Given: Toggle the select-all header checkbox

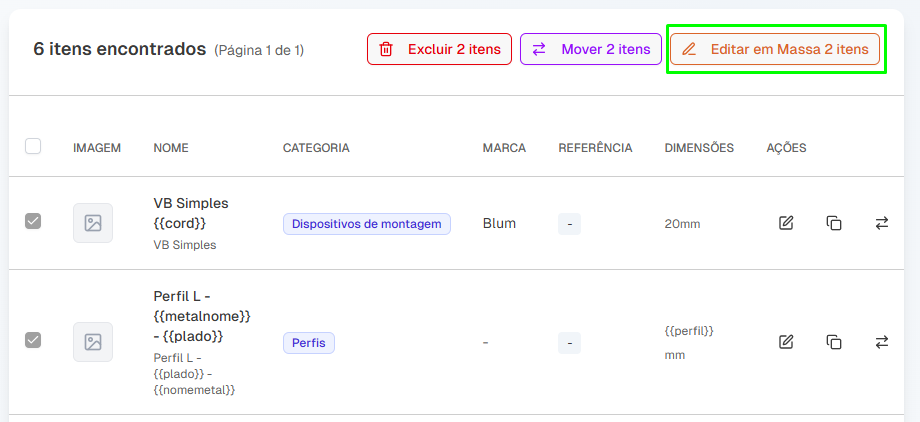Looking at the screenshot, I should click(33, 146).
